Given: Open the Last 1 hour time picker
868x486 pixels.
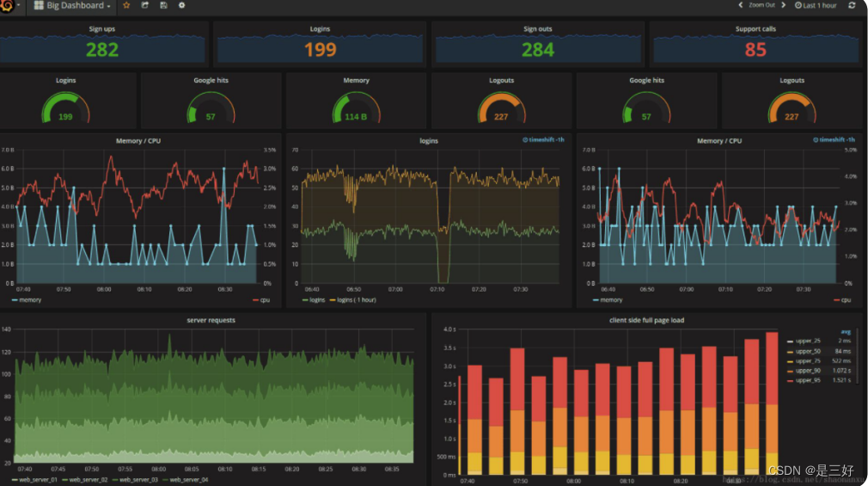Looking at the screenshot, I should point(816,5).
